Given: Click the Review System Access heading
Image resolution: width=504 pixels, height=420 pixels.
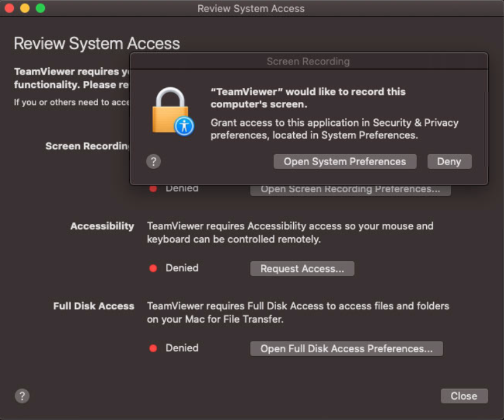Looking at the screenshot, I should tap(97, 44).
